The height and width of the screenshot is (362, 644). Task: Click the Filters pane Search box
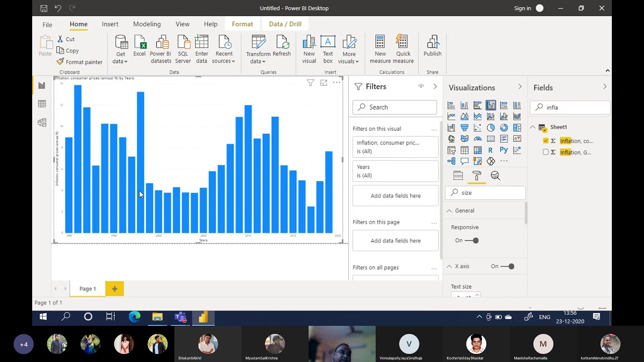pyautogui.click(x=395, y=107)
